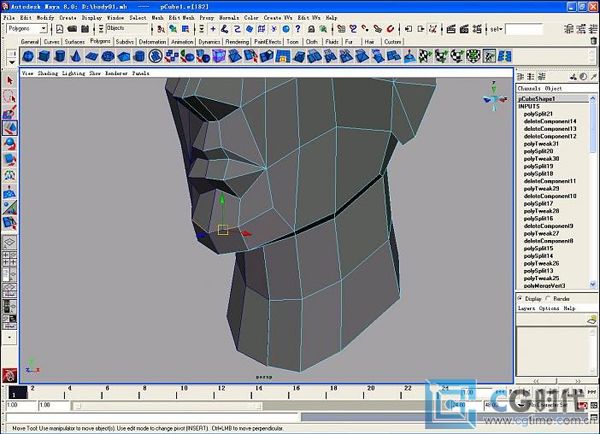Open the shelf menu down arrow

pos(12,62)
